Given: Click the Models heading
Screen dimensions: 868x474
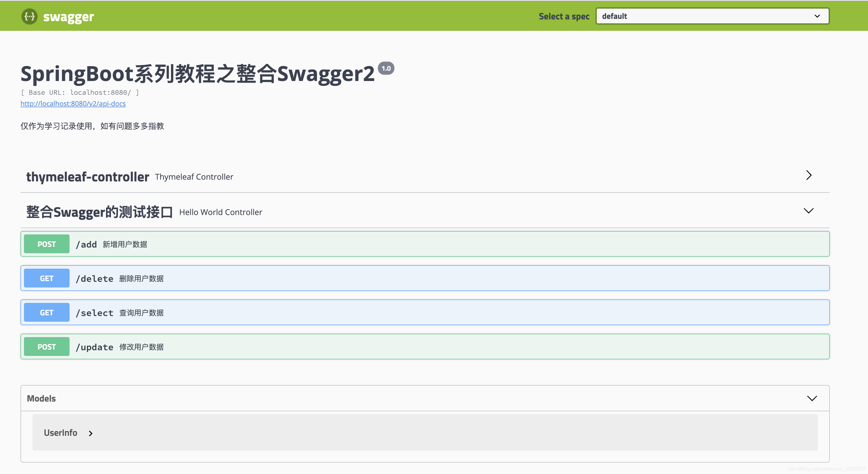Looking at the screenshot, I should [x=41, y=398].
